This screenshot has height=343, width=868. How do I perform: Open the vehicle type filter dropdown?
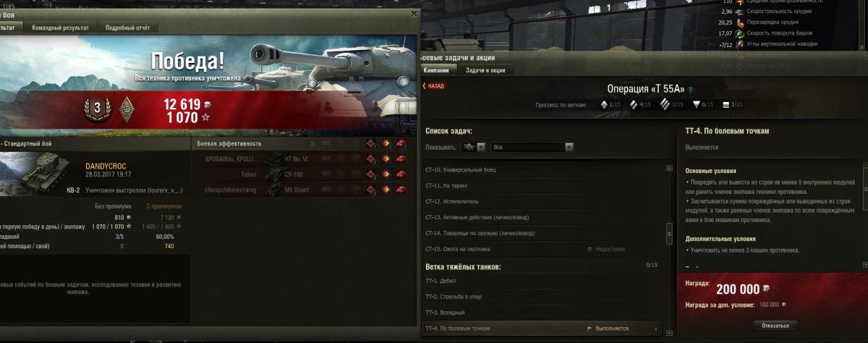(473, 147)
